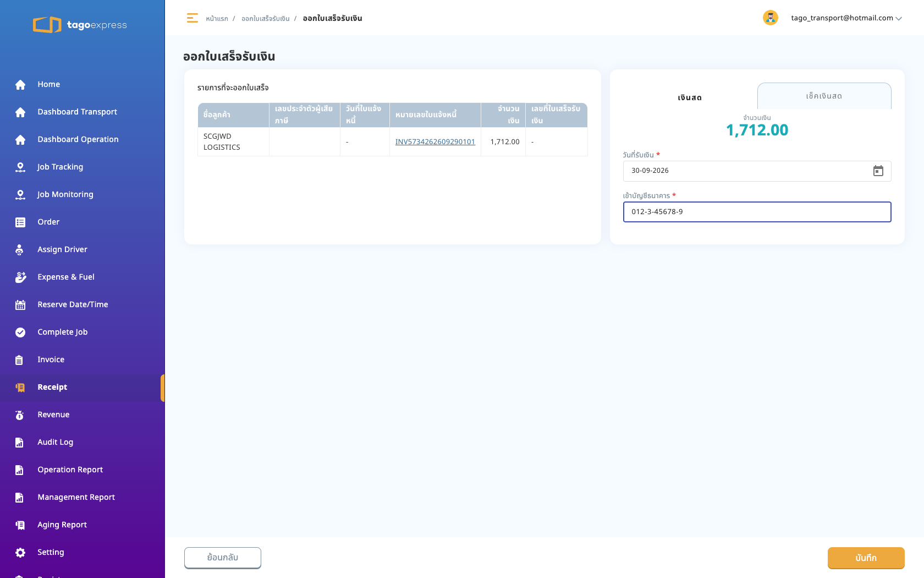
Task: Click the Management Report chart icon
Action: point(19,498)
